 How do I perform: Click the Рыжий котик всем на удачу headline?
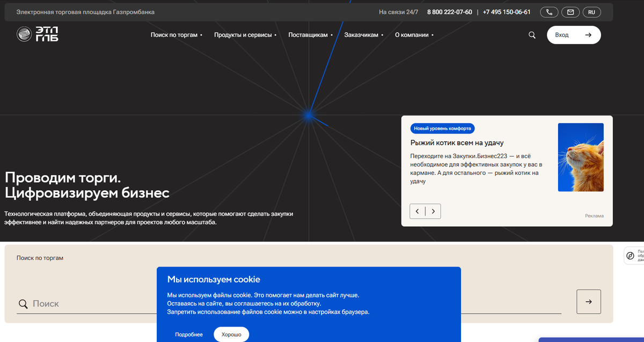tap(457, 143)
